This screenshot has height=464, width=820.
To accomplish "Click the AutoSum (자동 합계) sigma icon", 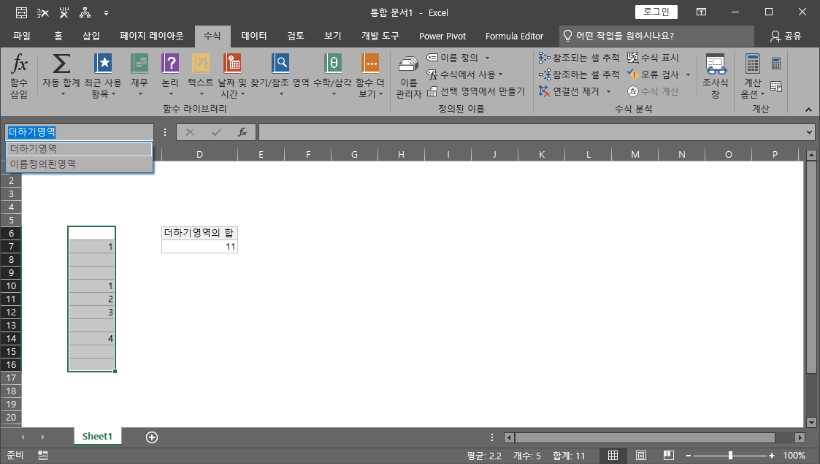I will 61,64.
